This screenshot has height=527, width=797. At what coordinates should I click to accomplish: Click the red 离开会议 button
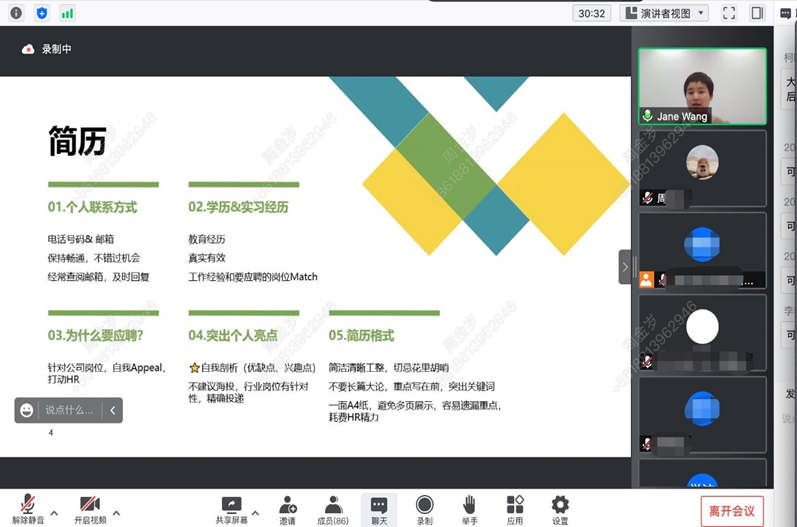click(731, 510)
